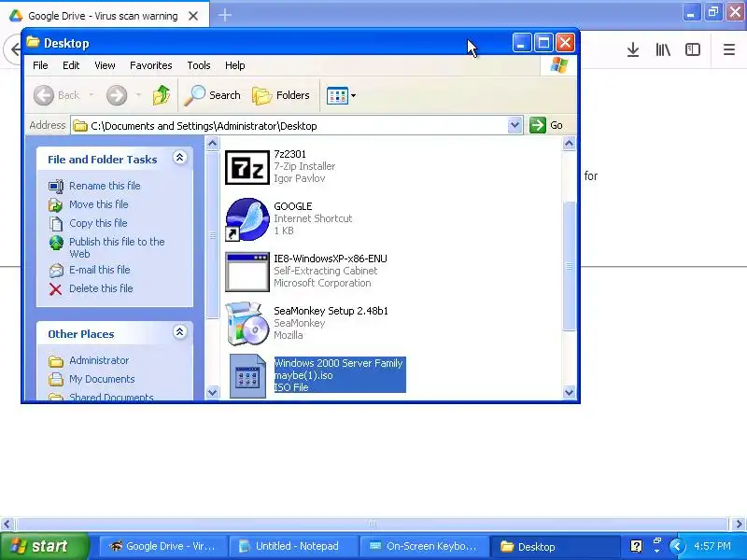Screen dimensions: 747x560
Task: Open browser Library icon
Action: (663, 49)
